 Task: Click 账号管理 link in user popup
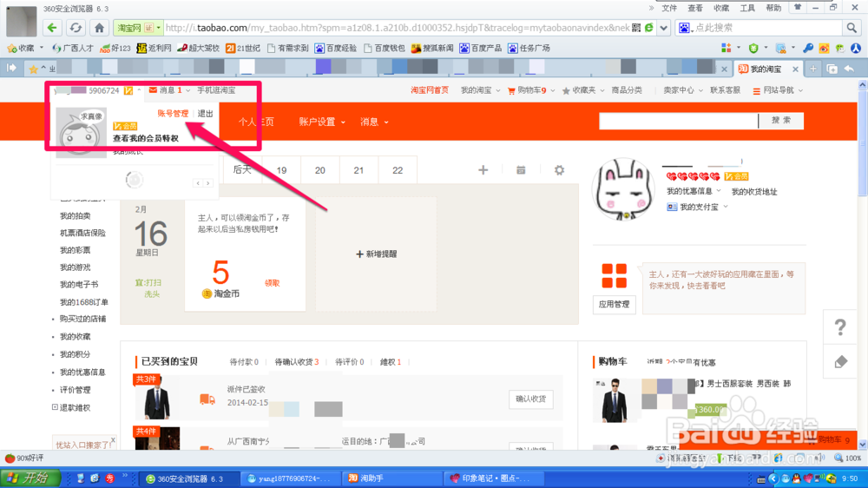pyautogui.click(x=173, y=114)
